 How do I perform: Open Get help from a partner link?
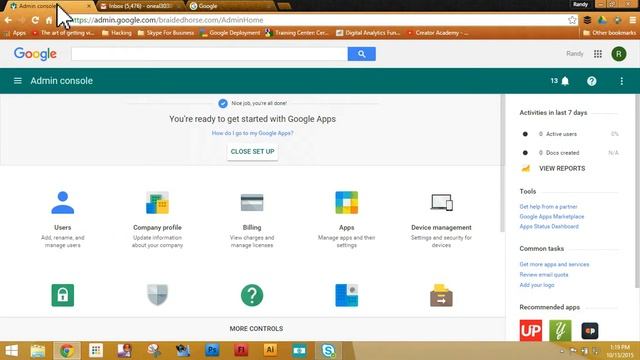click(548, 207)
